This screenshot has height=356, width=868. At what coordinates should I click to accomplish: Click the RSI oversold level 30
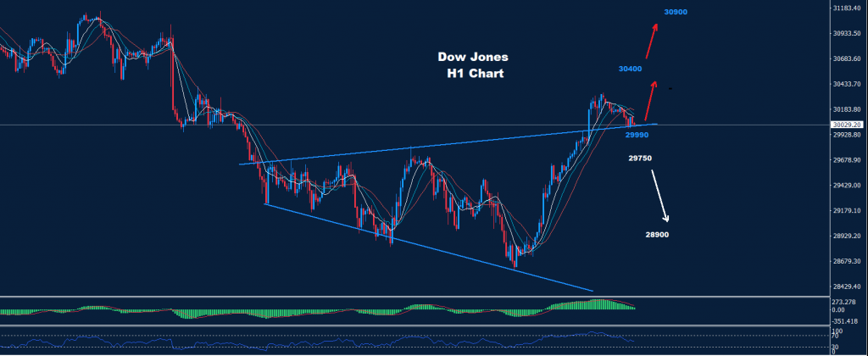pyautogui.click(x=837, y=347)
